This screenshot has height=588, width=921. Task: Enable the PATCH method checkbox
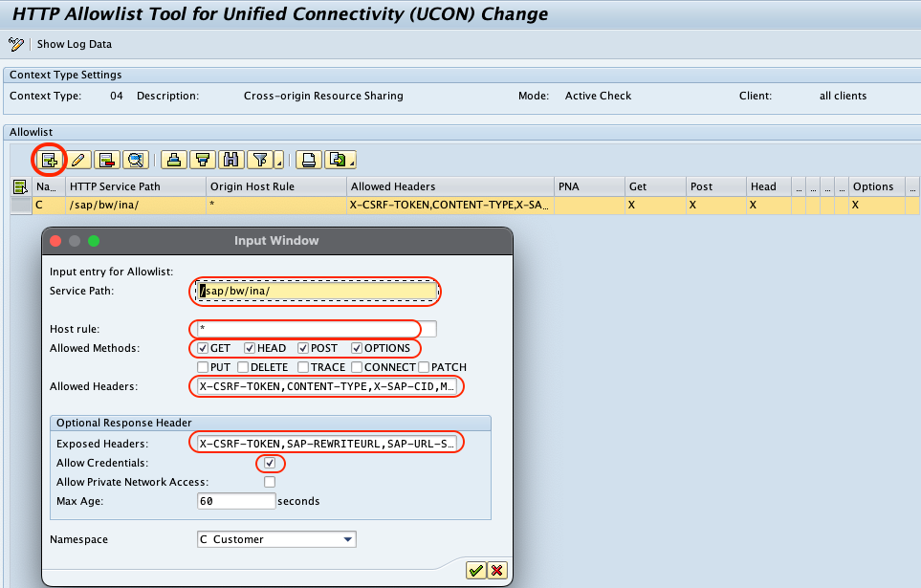[x=424, y=367]
